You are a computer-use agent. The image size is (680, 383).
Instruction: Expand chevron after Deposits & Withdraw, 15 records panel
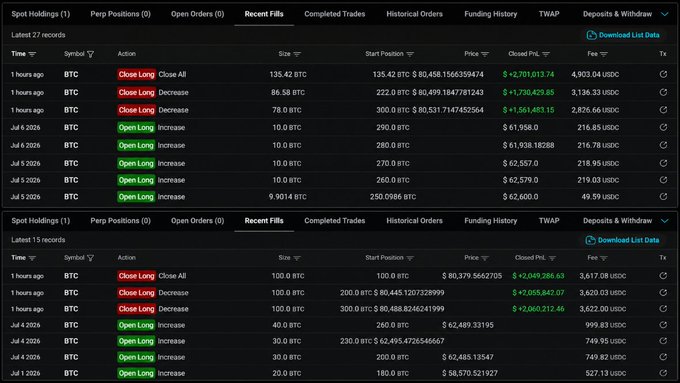(664, 221)
